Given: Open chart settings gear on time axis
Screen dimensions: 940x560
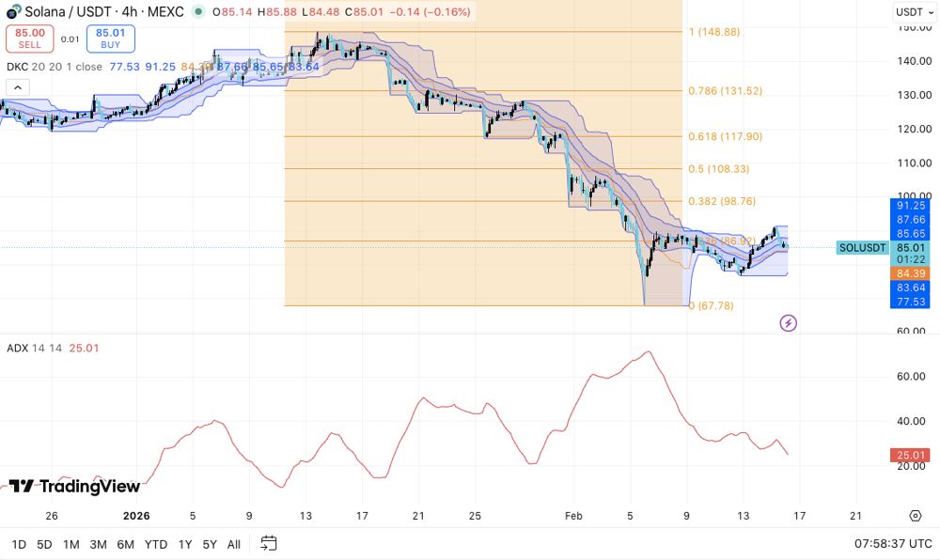Looking at the screenshot, I should click(x=915, y=516).
